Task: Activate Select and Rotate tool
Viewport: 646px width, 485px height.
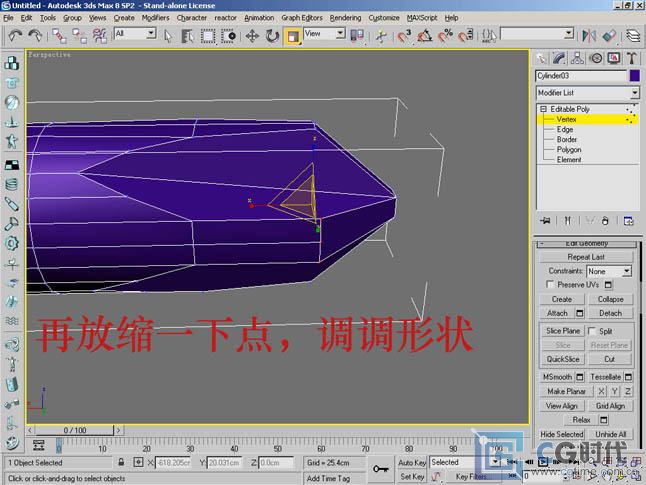Action: (272, 36)
